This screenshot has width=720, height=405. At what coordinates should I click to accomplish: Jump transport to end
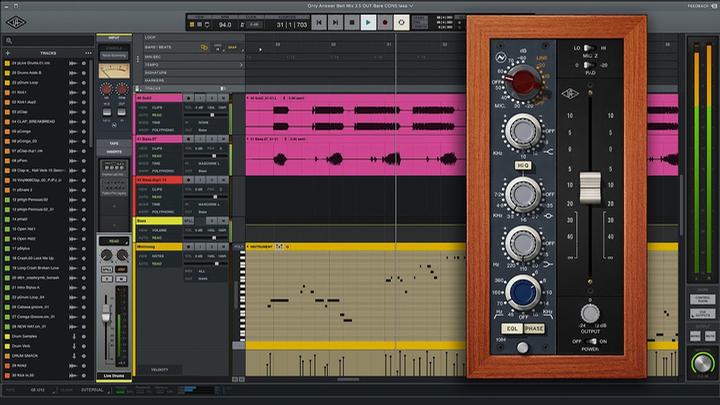point(335,22)
